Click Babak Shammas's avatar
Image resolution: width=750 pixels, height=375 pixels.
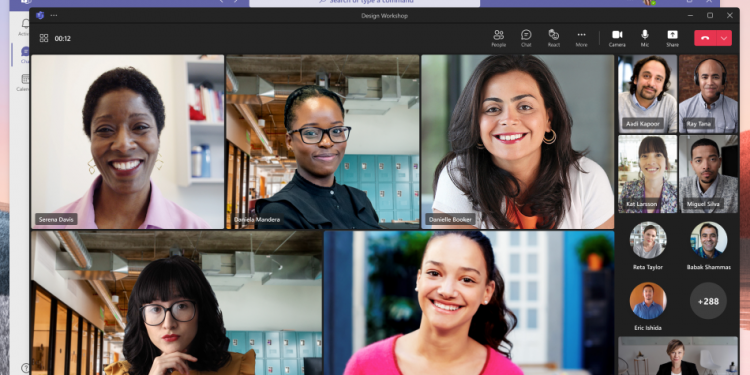pyautogui.click(x=708, y=240)
